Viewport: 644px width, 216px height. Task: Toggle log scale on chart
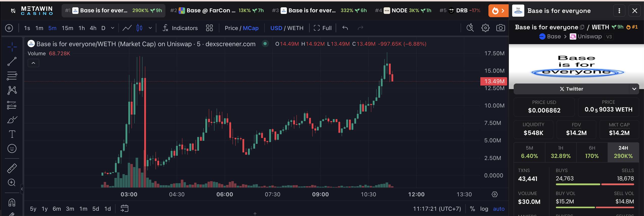pyautogui.click(x=484, y=209)
